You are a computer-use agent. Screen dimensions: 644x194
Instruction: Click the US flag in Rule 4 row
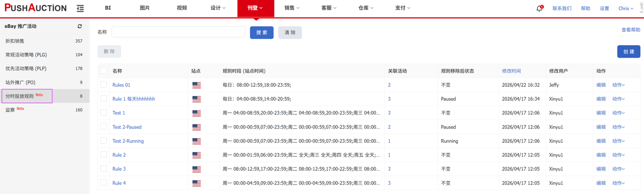(x=197, y=183)
